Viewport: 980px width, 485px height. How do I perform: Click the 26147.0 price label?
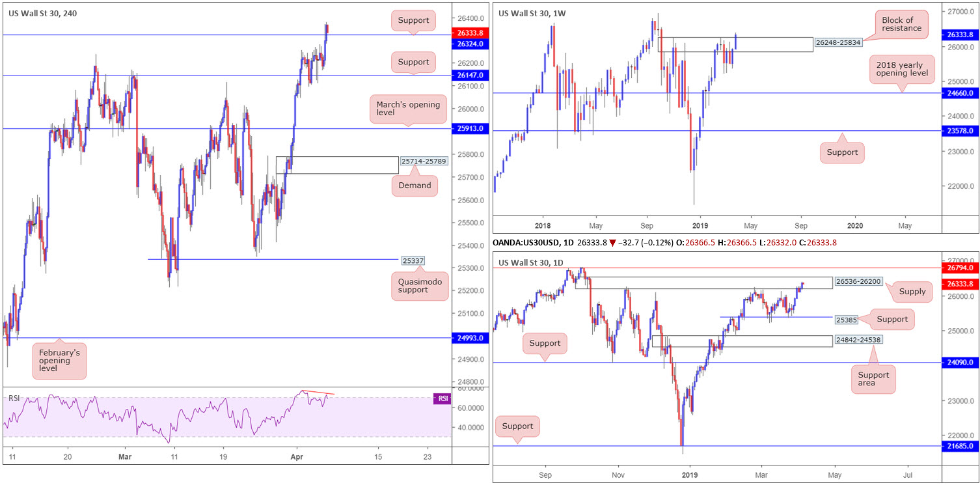469,76
